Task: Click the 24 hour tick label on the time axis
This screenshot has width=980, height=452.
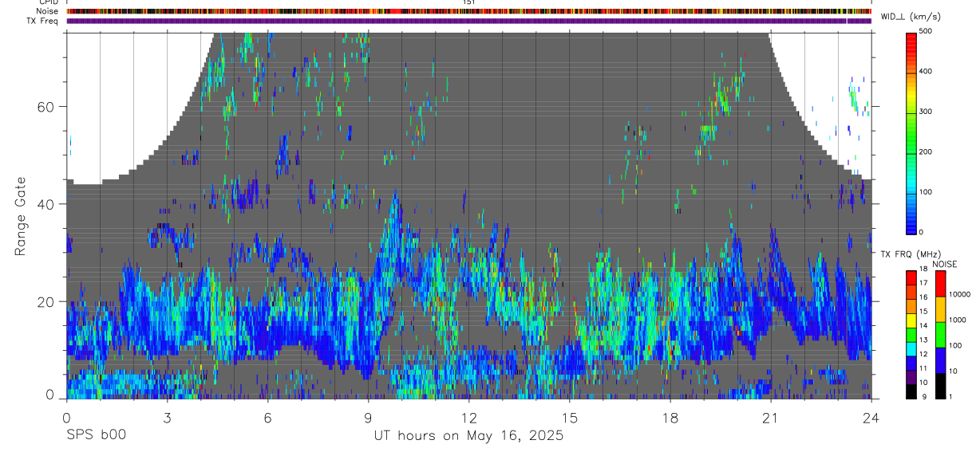Action: 871,417
